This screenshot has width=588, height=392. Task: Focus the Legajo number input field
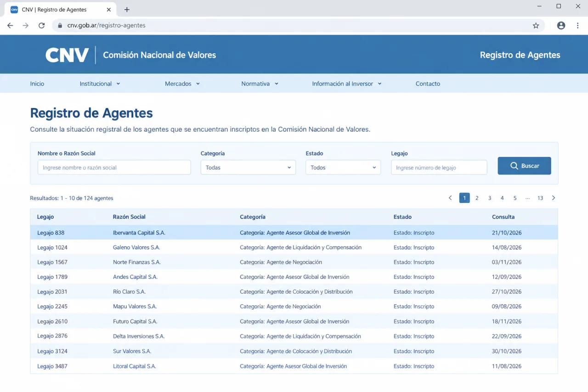(x=439, y=168)
